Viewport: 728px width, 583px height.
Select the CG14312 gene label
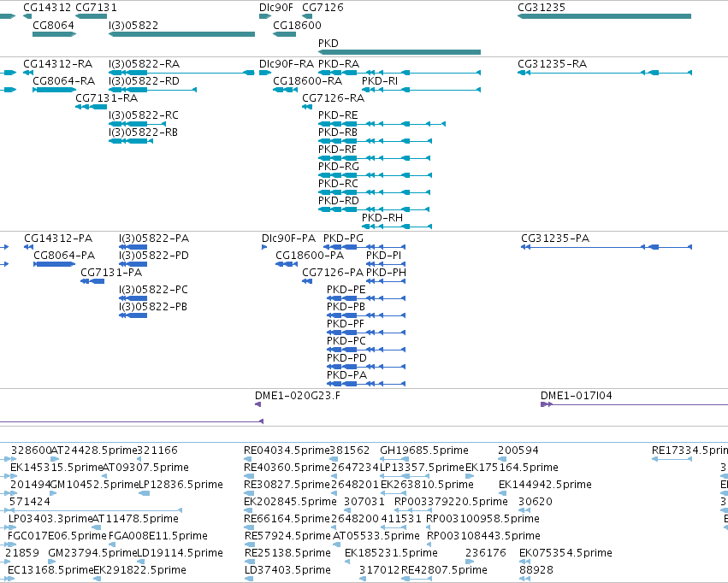pyautogui.click(x=47, y=8)
